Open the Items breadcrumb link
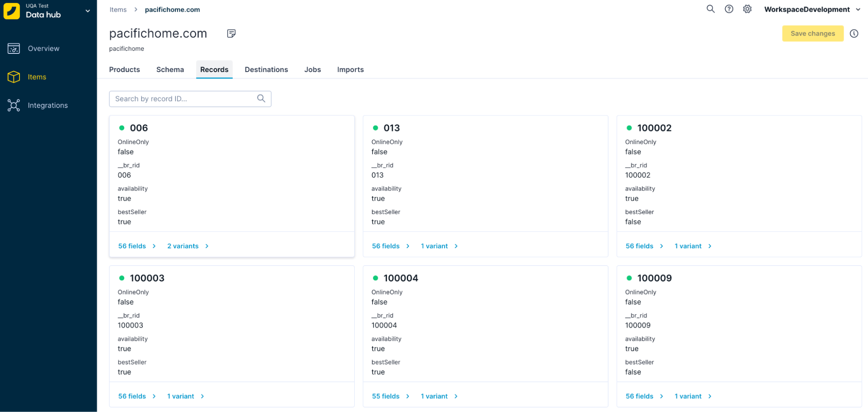 tap(118, 9)
